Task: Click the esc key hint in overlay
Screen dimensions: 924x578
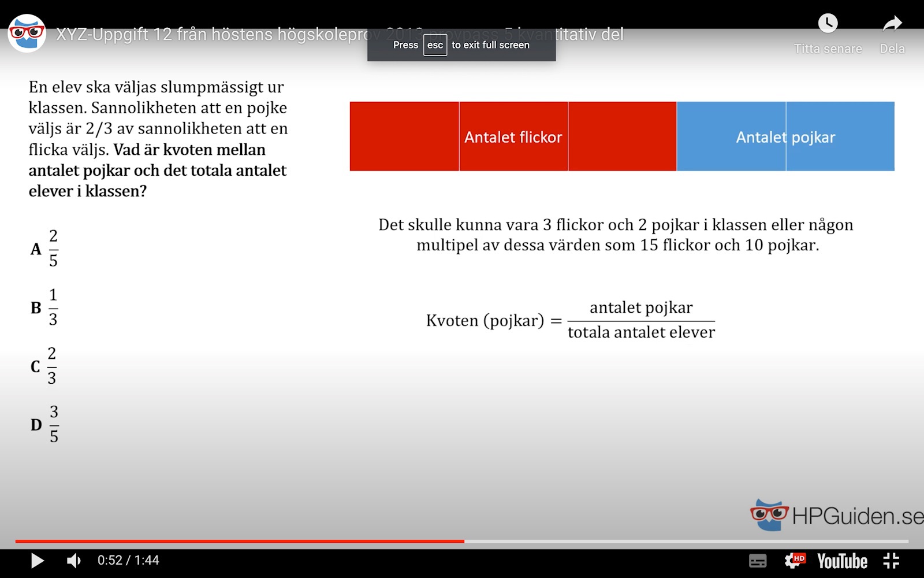Action: (x=435, y=45)
